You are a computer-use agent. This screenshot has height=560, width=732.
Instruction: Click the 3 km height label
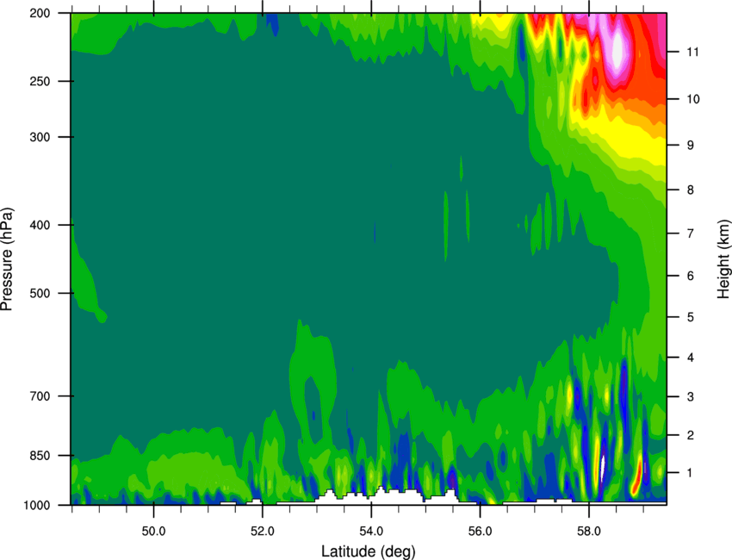tap(691, 396)
